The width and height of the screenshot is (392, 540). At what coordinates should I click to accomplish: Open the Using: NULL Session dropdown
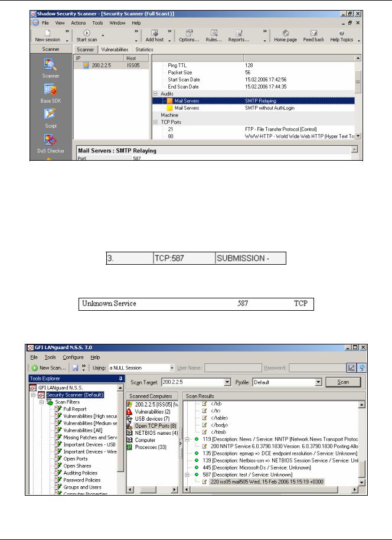pyautogui.click(x=172, y=368)
